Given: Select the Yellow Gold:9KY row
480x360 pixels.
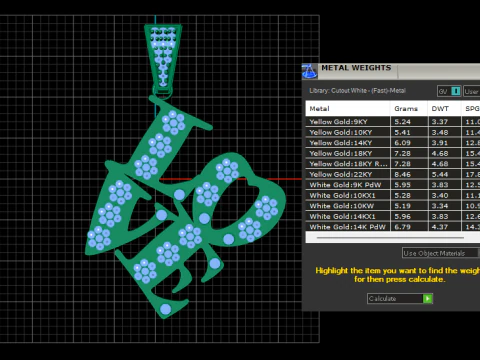Looking at the screenshot, I should [393, 121].
